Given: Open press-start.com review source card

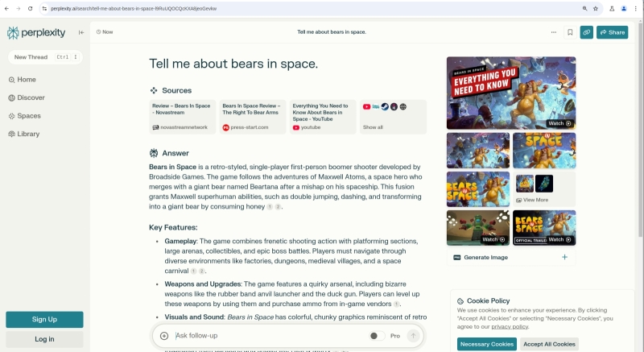Looking at the screenshot, I should pos(253,117).
